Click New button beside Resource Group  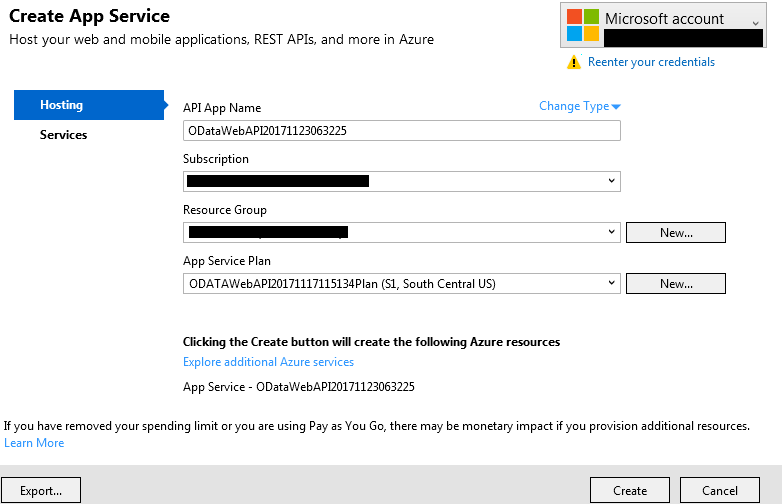[675, 232]
